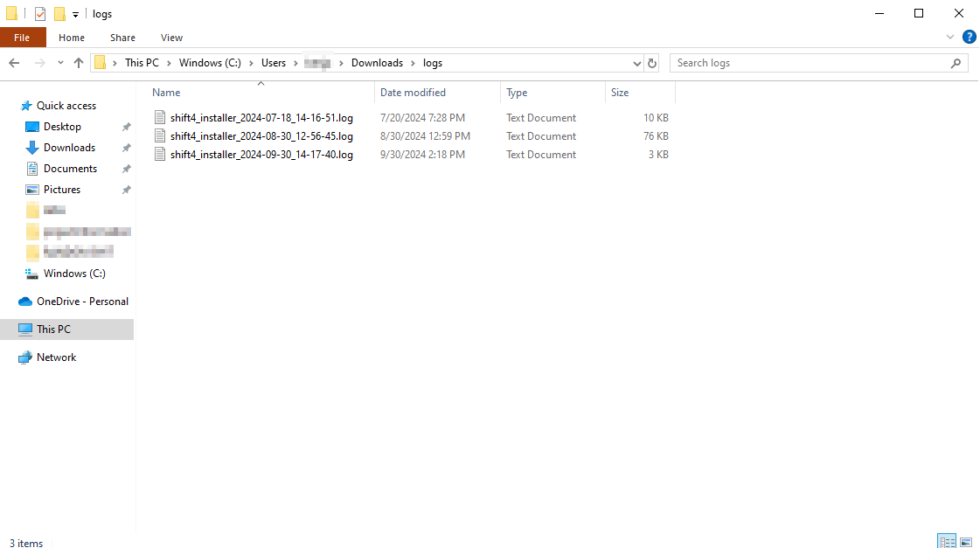Image resolution: width=980 pixels, height=548 pixels.
Task: Open the File menu tab
Action: pos(23,38)
